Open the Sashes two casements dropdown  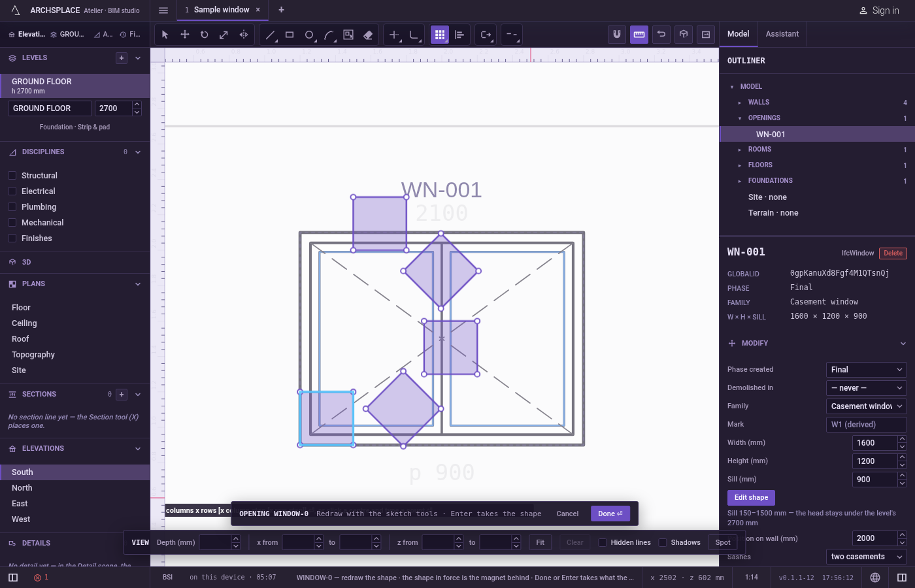866,557
